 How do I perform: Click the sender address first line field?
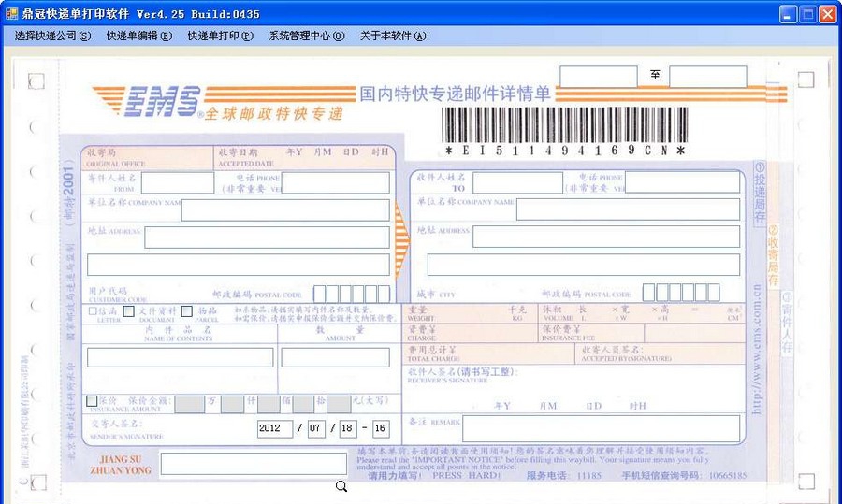268,238
